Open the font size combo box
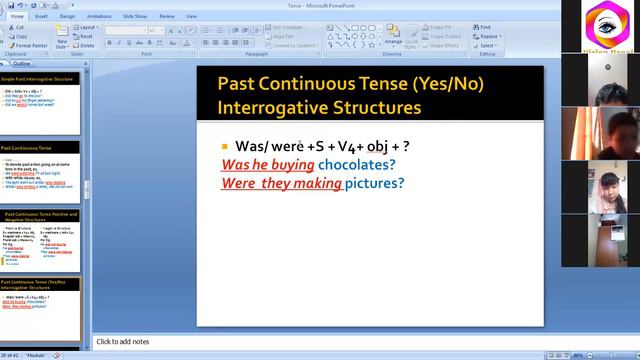The width and height of the screenshot is (640, 360). (x=156, y=31)
